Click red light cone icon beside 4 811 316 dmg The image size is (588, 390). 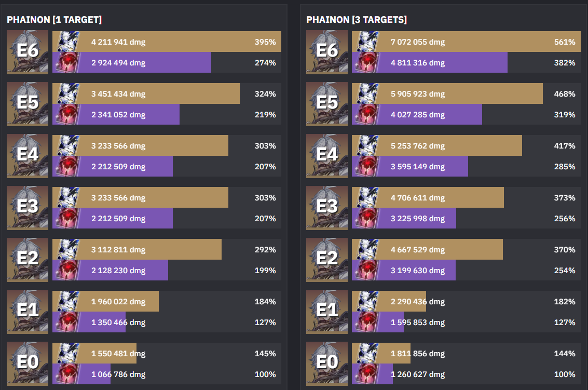click(x=366, y=62)
